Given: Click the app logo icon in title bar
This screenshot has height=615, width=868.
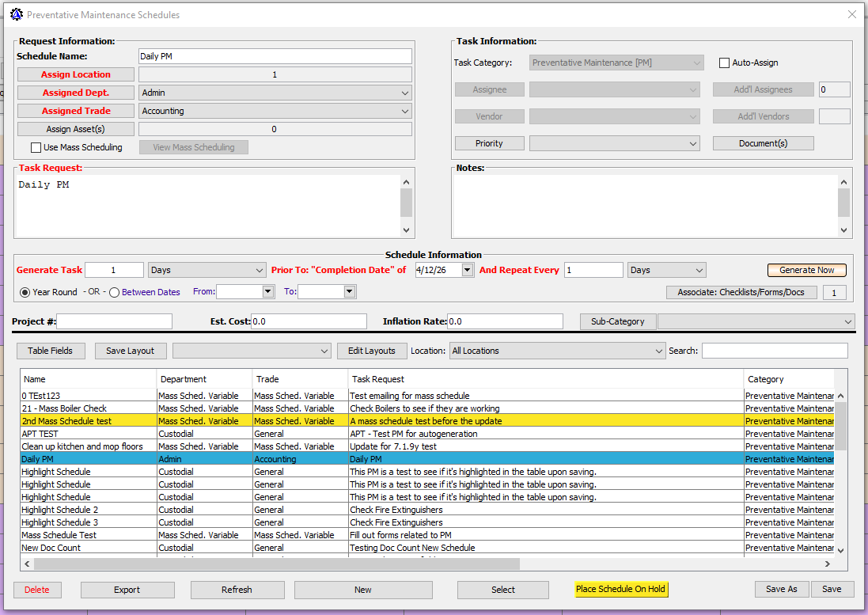Looking at the screenshot, I should [x=16, y=14].
